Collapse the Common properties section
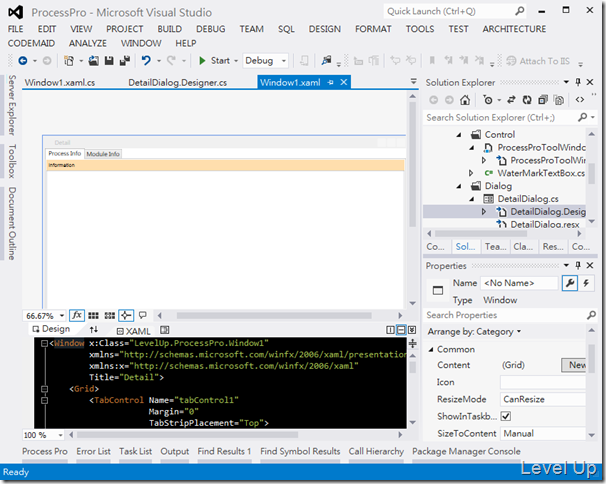Image resolution: width=606 pixels, height=484 pixels. (431, 349)
